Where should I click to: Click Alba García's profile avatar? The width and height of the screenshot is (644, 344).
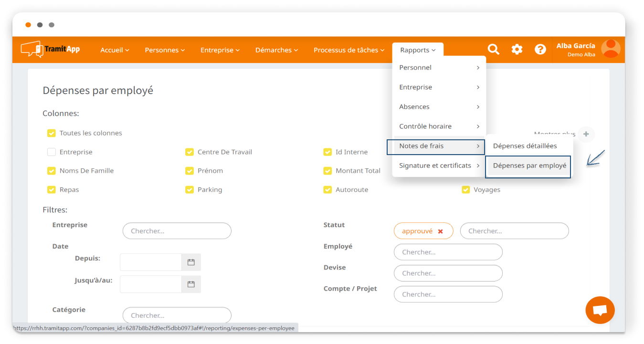point(611,49)
